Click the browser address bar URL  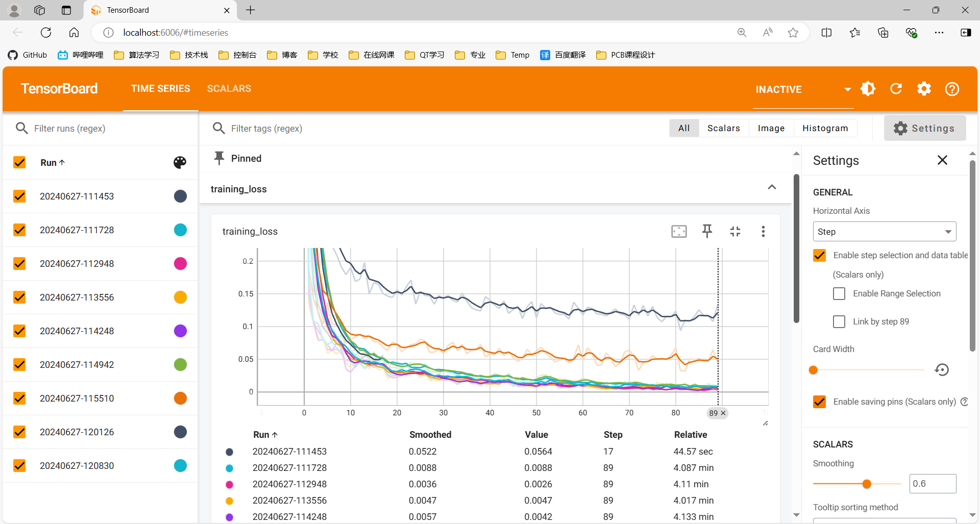coord(176,33)
